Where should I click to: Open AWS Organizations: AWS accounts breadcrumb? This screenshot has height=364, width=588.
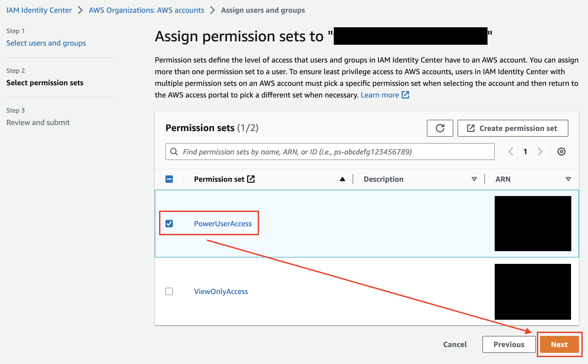(x=146, y=10)
